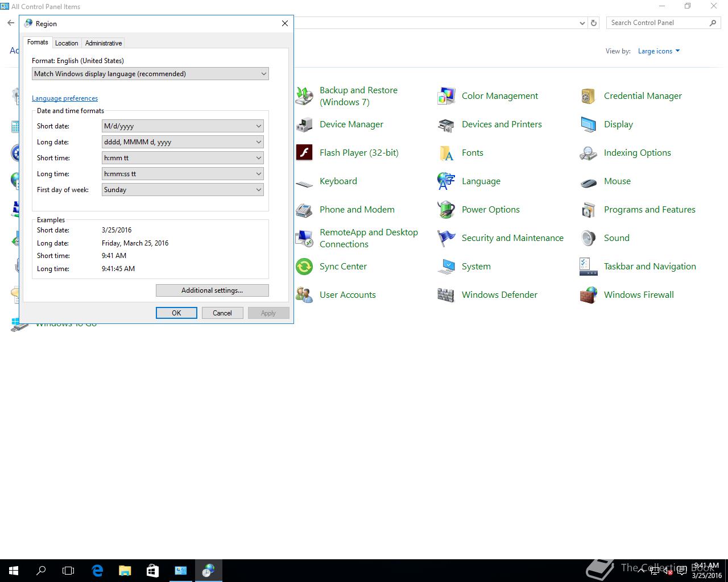
Task: Open Devices and Printers icon
Action: pos(446,124)
